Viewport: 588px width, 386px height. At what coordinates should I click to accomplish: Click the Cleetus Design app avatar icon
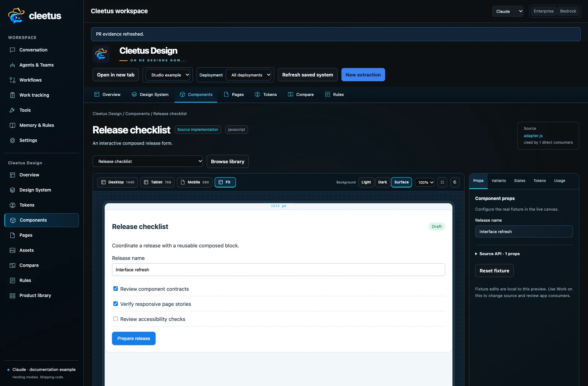tap(101, 54)
